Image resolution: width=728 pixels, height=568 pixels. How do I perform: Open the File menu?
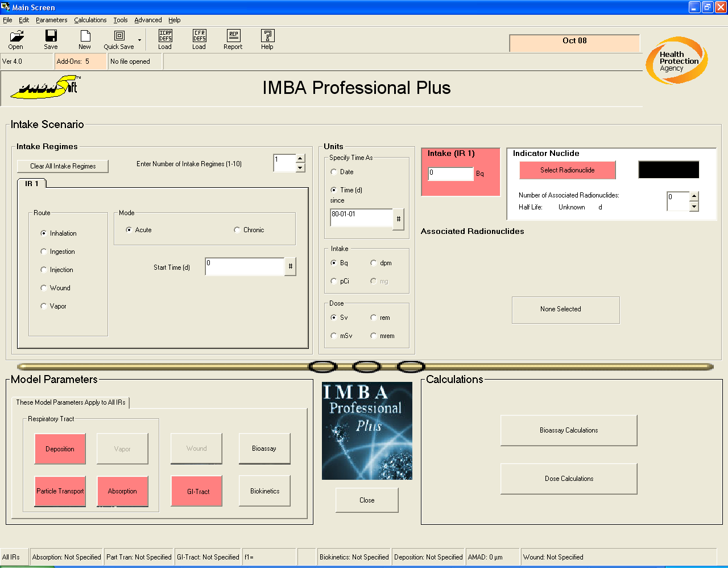coord(7,20)
